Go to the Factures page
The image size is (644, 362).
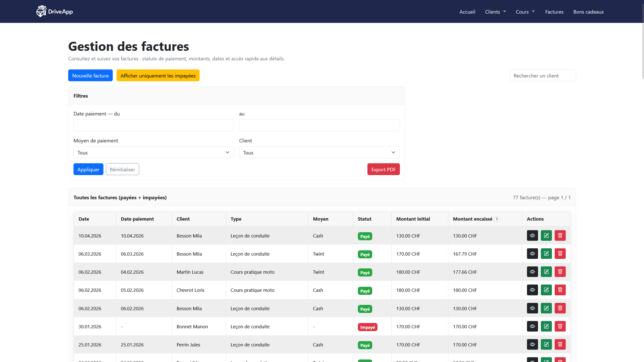click(554, 12)
